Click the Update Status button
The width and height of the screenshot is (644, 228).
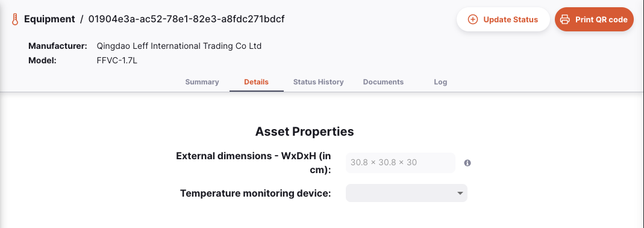tap(503, 19)
